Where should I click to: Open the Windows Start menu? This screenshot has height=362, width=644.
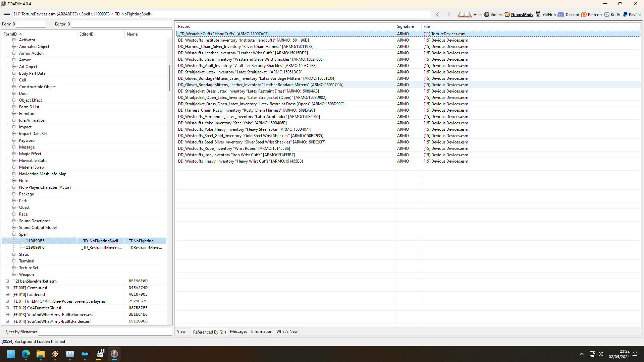click(11, 354)
